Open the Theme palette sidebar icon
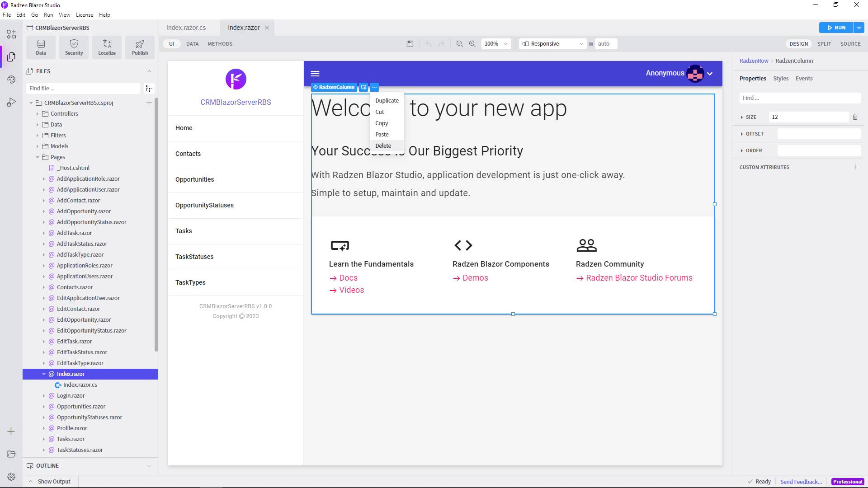 coord(11,80)
